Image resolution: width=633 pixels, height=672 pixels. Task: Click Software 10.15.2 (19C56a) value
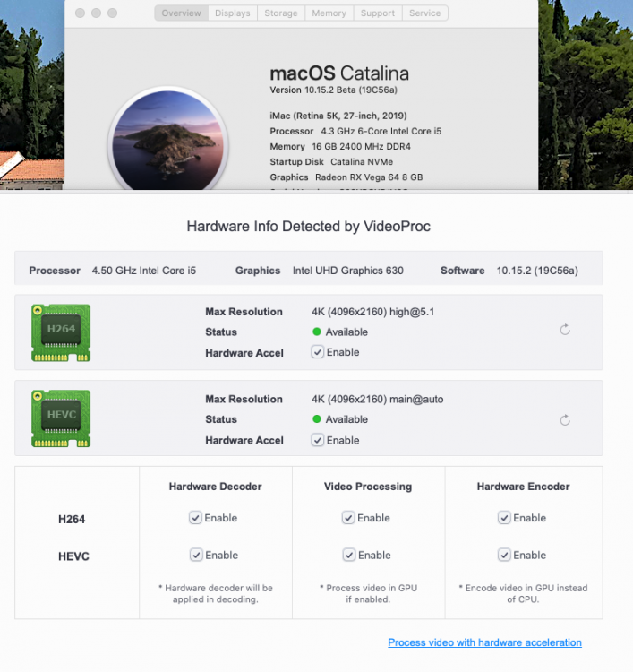(537, 271)
